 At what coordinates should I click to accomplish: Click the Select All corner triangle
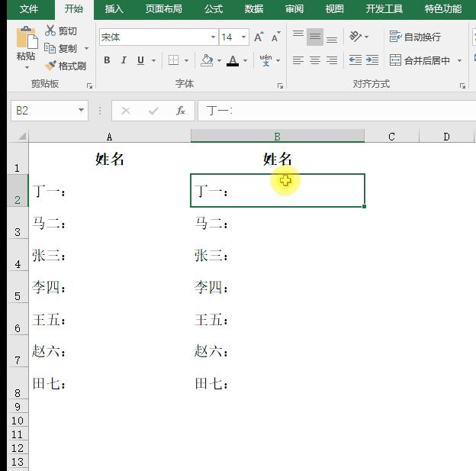[22, 136]
